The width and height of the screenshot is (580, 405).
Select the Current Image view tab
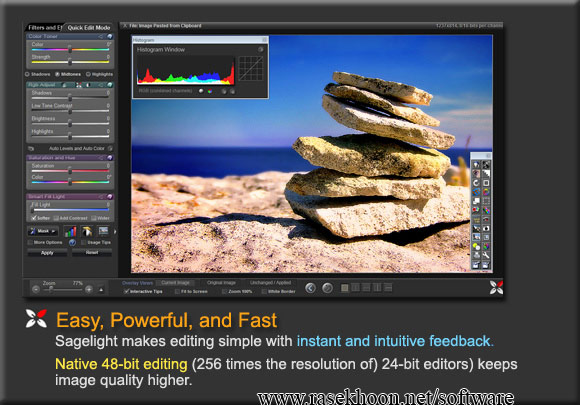click(x=175, y=283)
